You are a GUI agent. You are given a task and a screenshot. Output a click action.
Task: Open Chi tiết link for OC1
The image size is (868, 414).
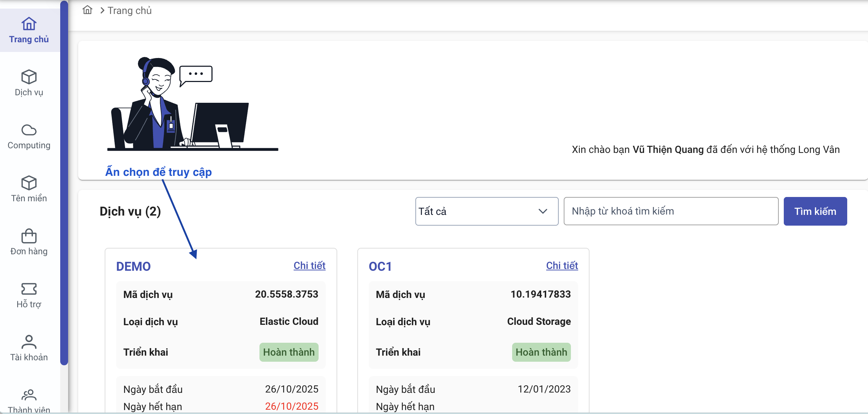point(562,265)
